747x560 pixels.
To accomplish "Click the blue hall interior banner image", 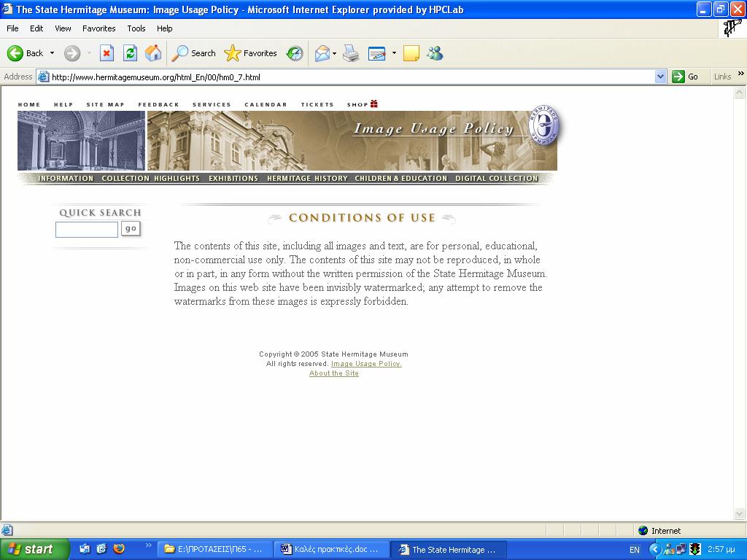I will click(82, 141).
